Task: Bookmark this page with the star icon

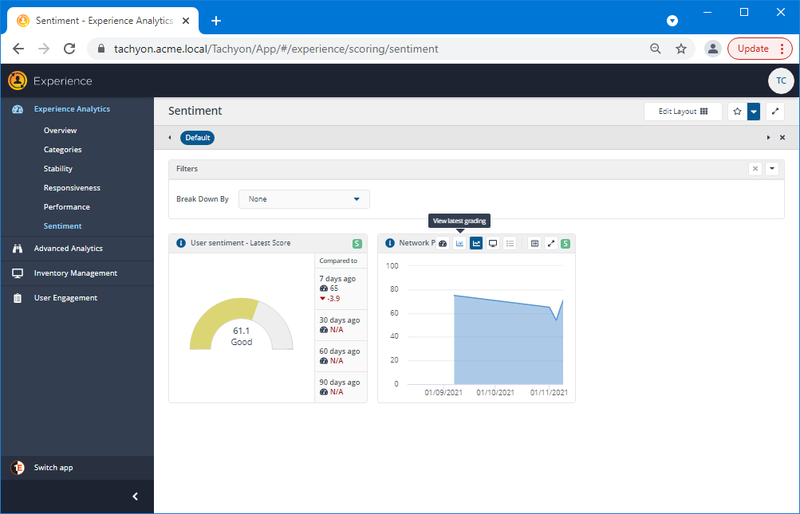Action: pos(681,49)
